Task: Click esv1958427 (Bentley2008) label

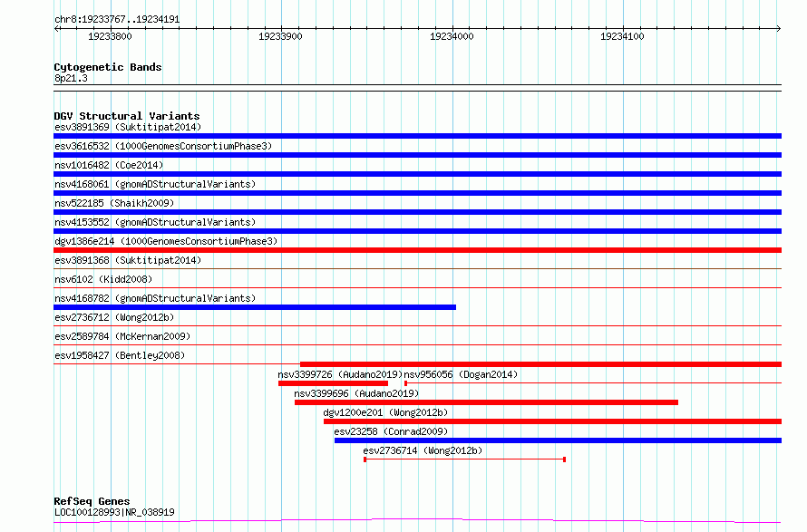Action: click(120, 355)
